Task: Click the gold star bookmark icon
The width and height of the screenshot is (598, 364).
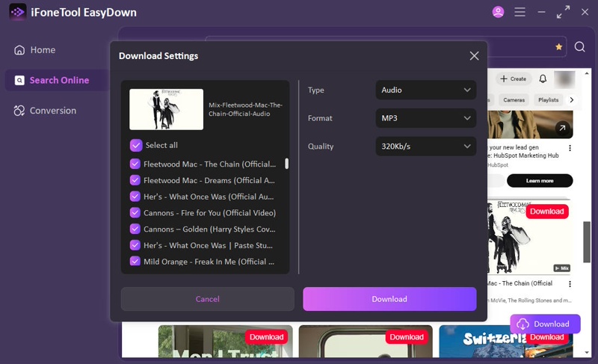Action: [x=558, y=47]
